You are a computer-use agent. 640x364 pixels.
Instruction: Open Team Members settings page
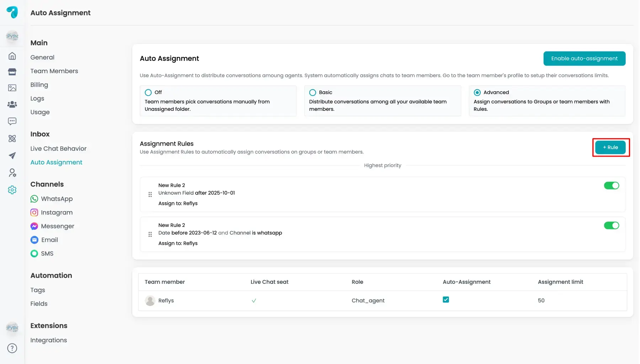tap(54, 71)
